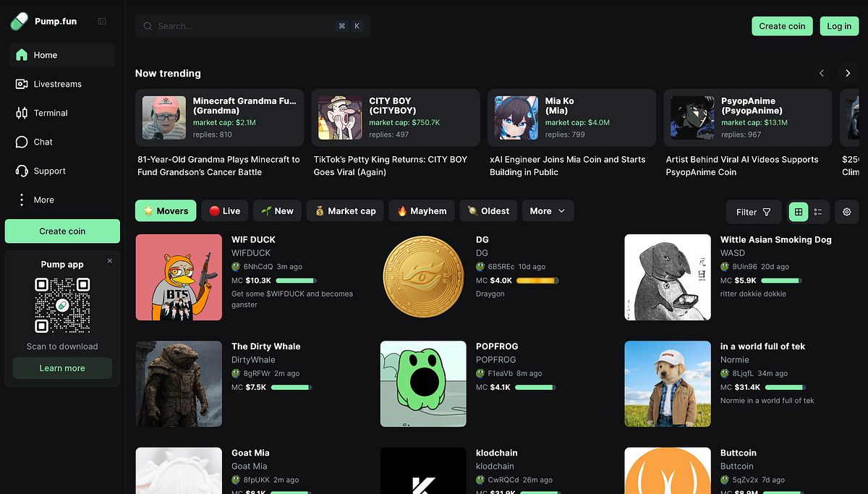Open POPFROG coin image
Viewport: 868px width, 494px height.
click(x=423, y=384)
